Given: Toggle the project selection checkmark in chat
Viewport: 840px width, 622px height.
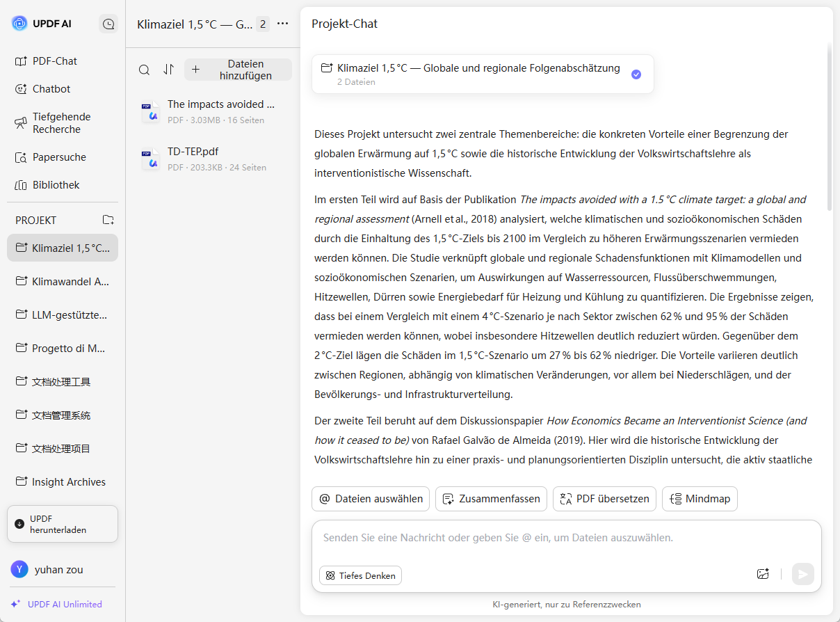Looking at the screenshot, I should tap(636, 74).
